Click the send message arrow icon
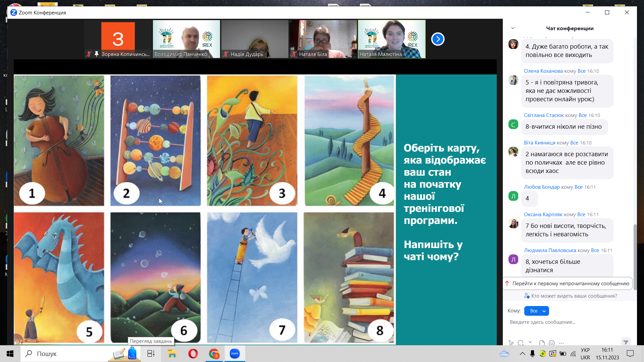Viewport: 644px width, 362px height. [626, 342]
